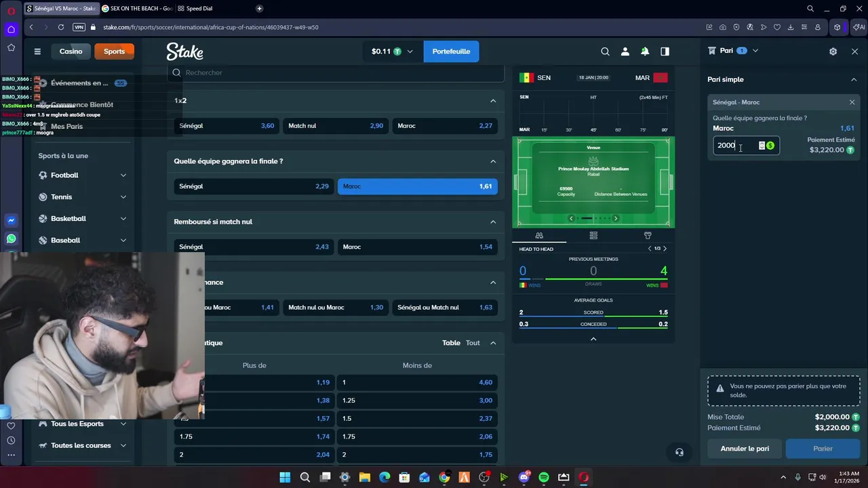
Task: Open the notifications bell
Action: (645, 52)
